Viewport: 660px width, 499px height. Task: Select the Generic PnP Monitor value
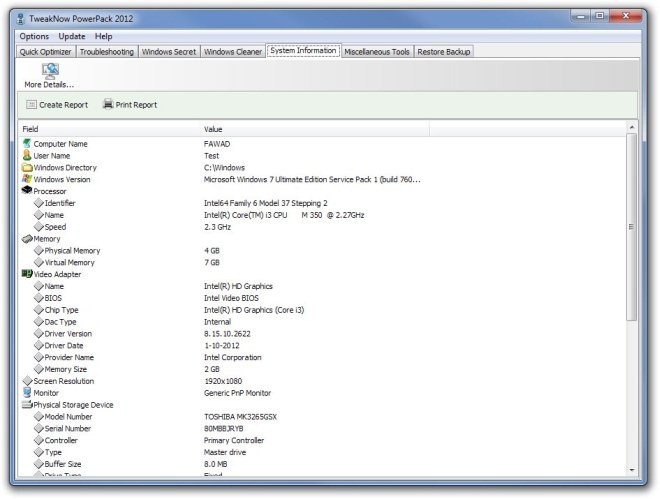click(237, 393)
